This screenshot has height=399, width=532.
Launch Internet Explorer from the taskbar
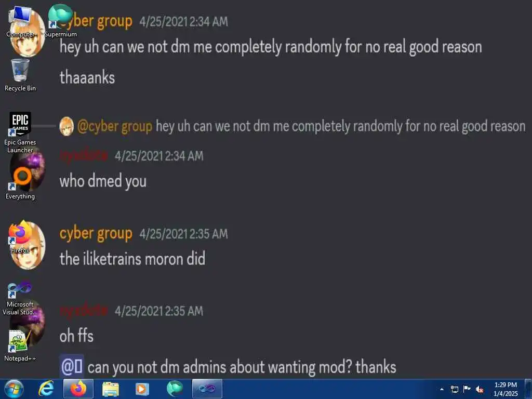click(46, 389)
